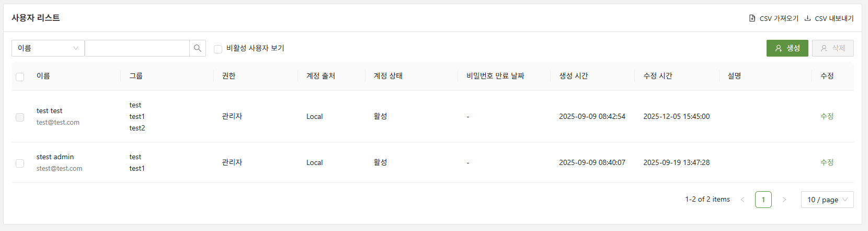The image size is (868, 231).
Task: Click the CSV 내보내기 export icon
Action: tap(807, 18)
